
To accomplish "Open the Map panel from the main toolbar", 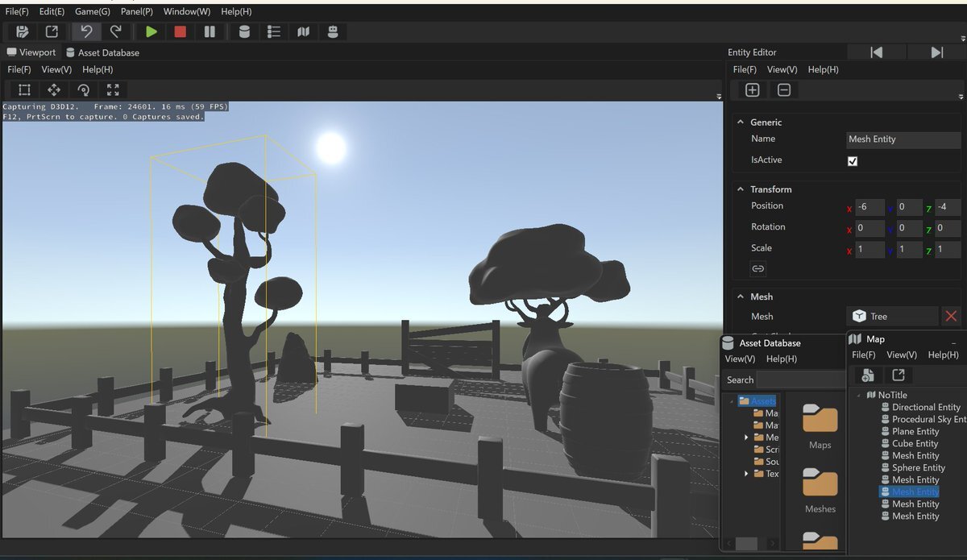I will (303, 31).
